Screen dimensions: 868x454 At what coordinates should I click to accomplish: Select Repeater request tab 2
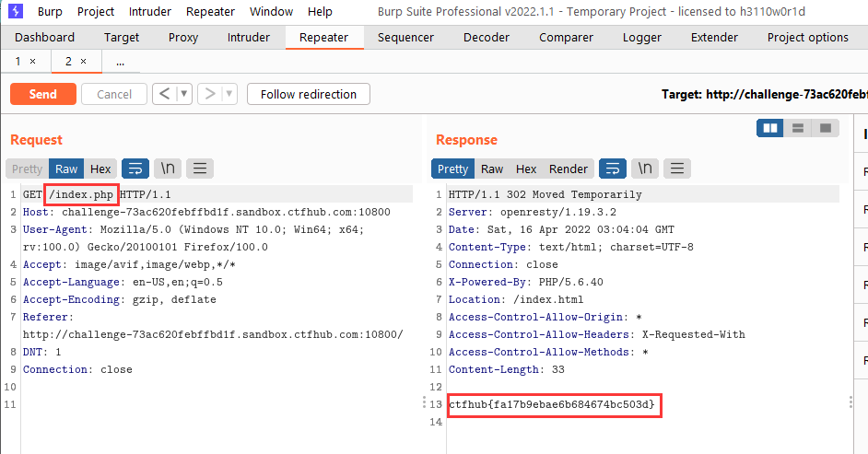(x=68, y=62)
